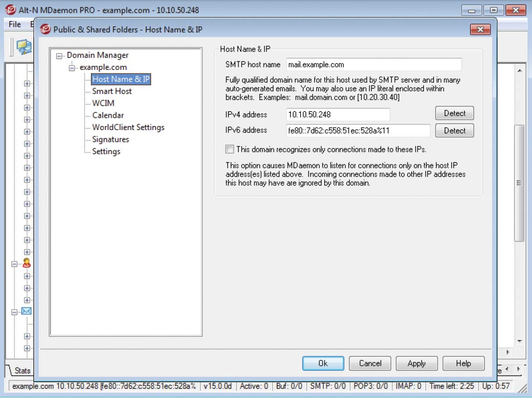Click the 'IPv4 address' label

click(x=246, y=114)
